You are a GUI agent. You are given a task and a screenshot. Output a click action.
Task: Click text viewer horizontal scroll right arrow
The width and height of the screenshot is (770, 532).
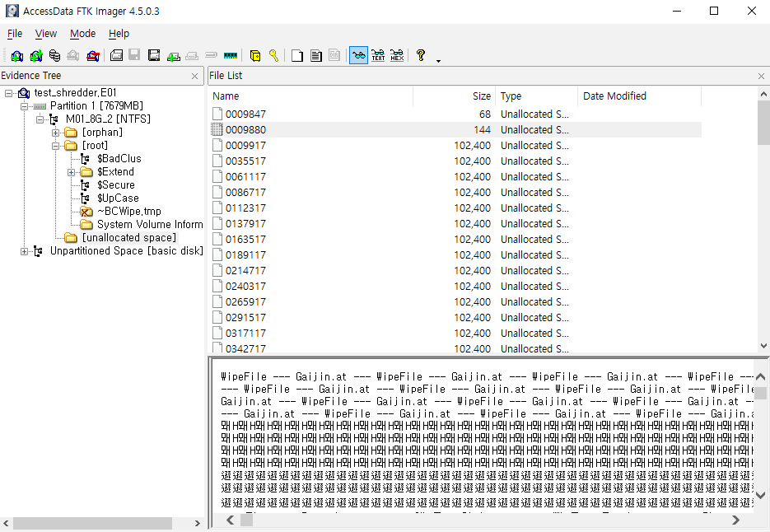pos(735,520)
